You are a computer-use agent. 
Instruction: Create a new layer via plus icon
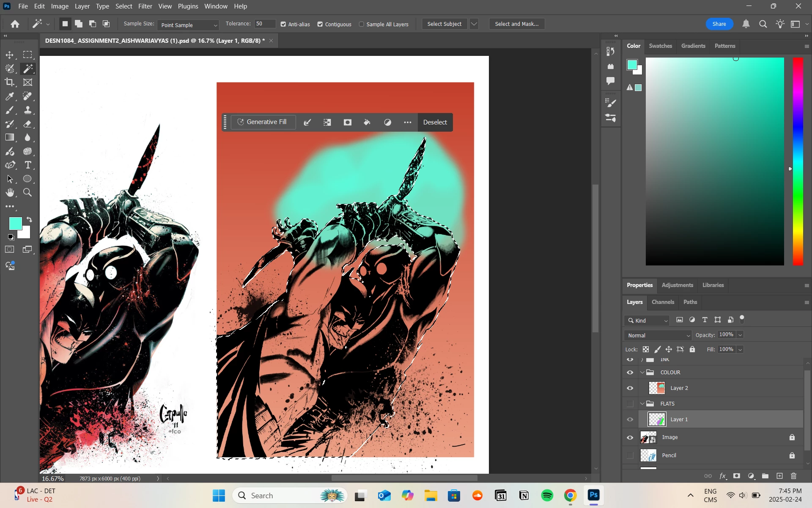[x=779, y=476]
